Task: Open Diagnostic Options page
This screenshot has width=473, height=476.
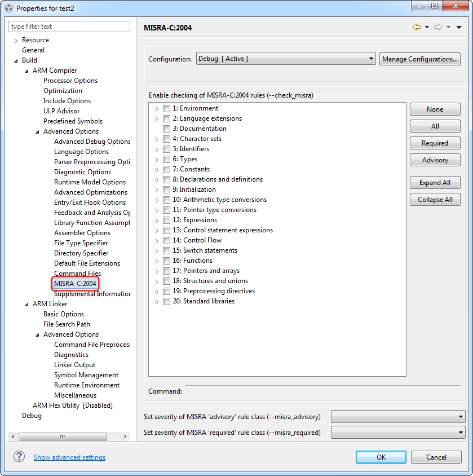Action: (x=82, y=172)
